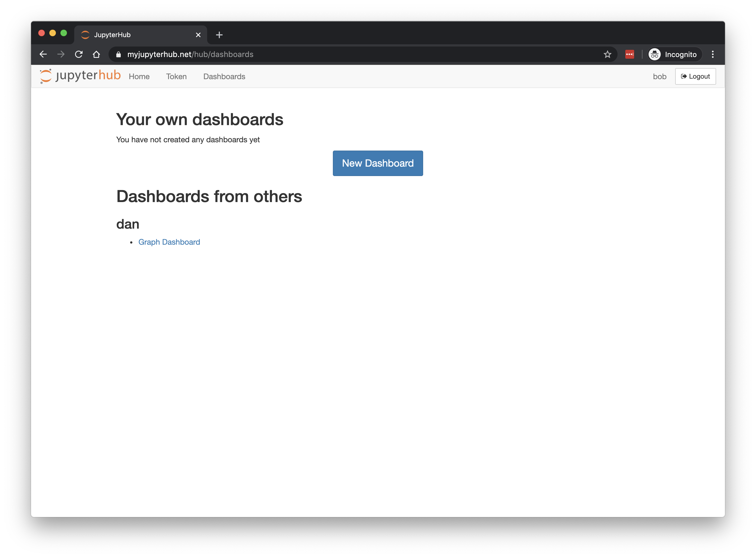The width and height of the screenshot is (756, 558).
Task: Navigate to the Token tab
Action: point(176,76)
